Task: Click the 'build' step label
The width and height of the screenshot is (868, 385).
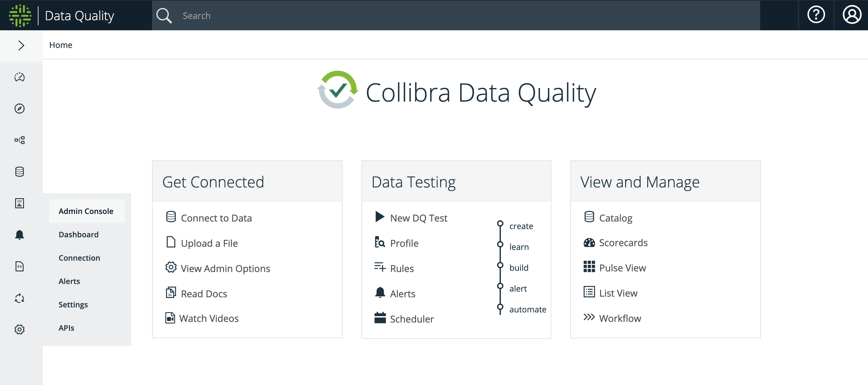Action: [x=519, y=268]
